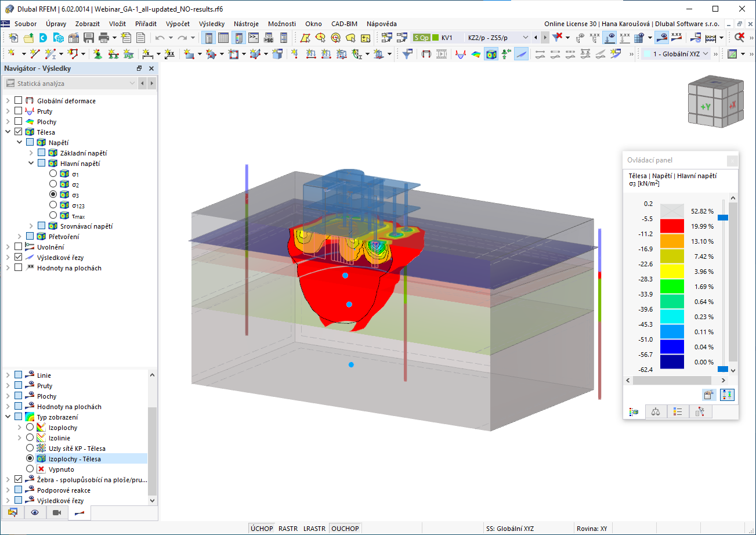Image resolution: width=756 pixels, height=535 pixels.
Task: Expand the Srovnávací napětí tree node
Action: coord(31,226)
